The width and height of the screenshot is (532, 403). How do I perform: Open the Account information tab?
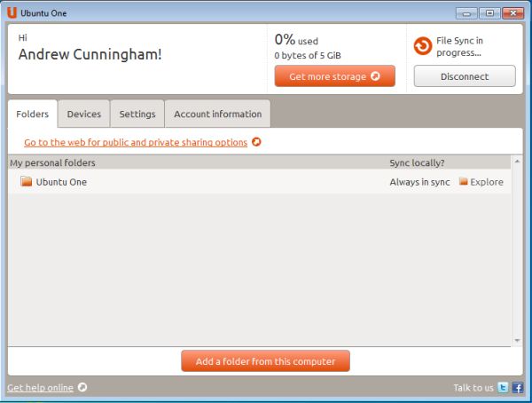tap(218, 114)
